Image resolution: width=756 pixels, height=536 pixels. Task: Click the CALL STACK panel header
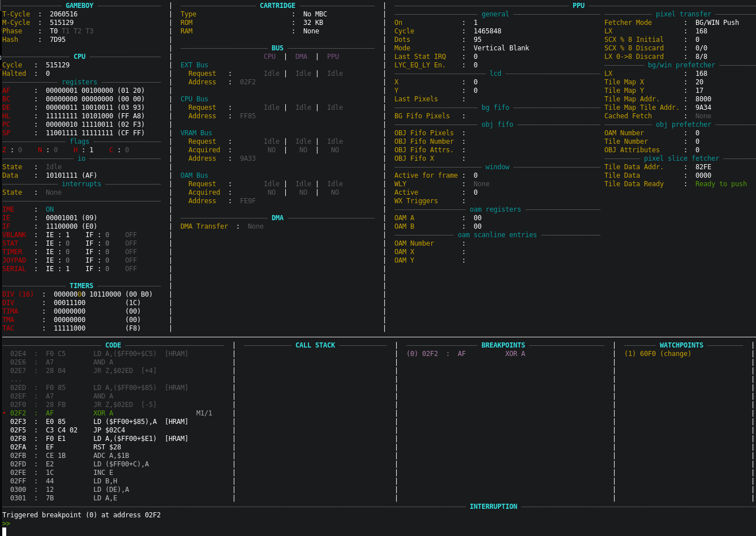click(x=315, y=345)
